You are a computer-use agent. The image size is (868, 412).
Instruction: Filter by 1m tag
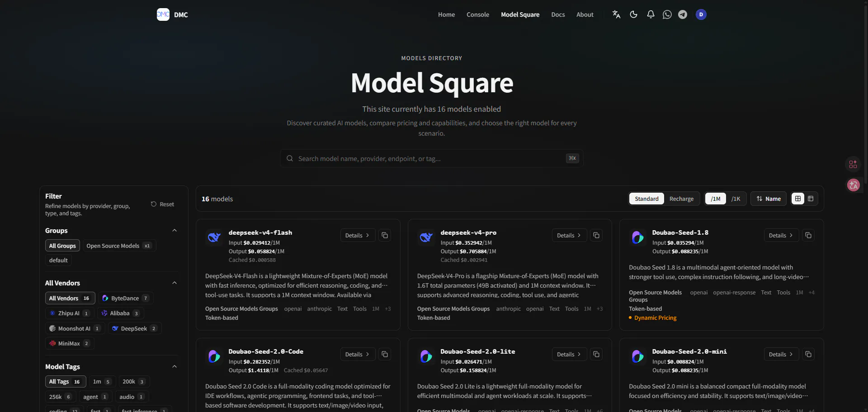[102, 382]
